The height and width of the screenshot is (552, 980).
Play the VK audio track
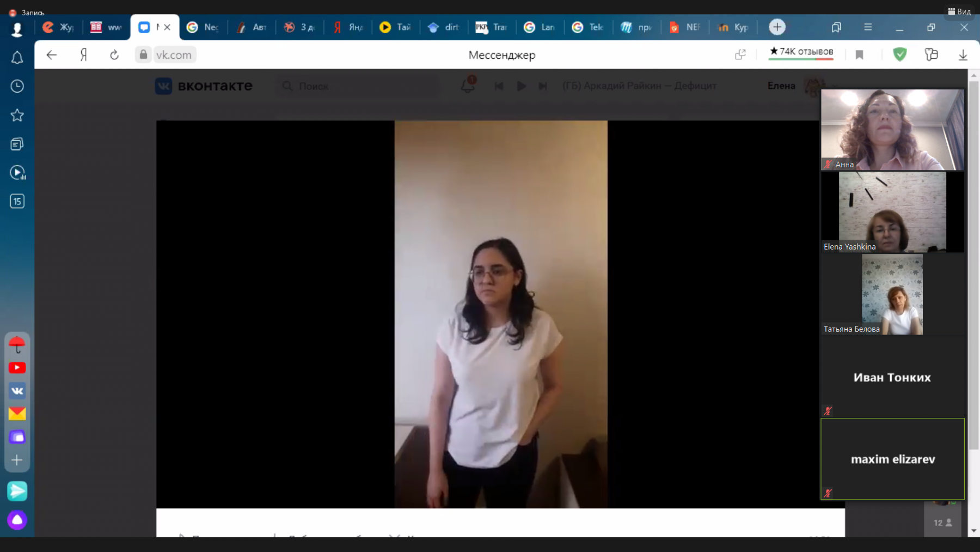[521, 86]
